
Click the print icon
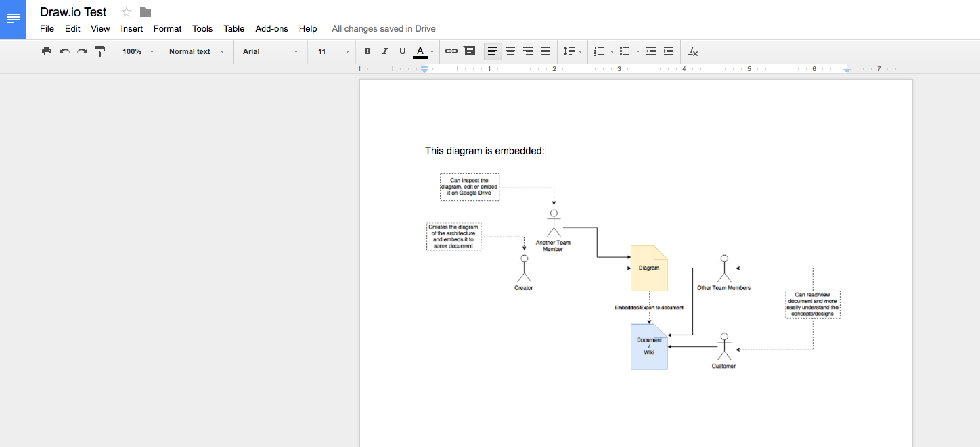47,51
